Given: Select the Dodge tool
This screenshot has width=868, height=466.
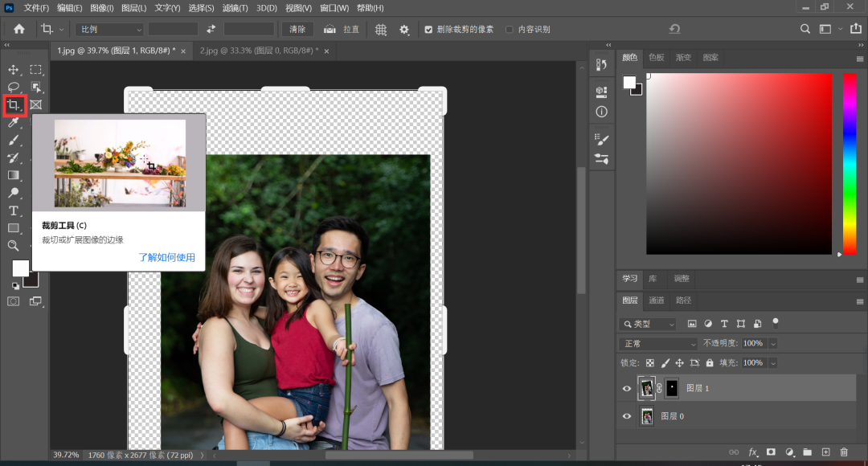Looking at the screenshot, I should tap(14, 193).
